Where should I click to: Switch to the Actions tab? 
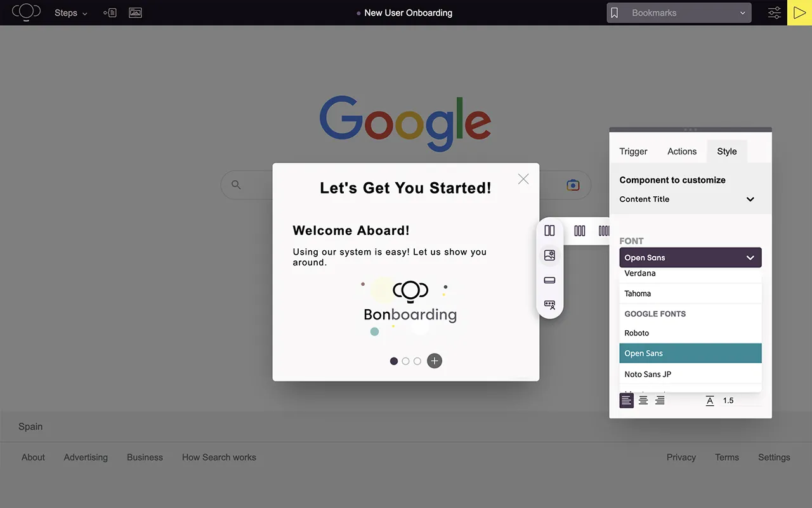681,151
